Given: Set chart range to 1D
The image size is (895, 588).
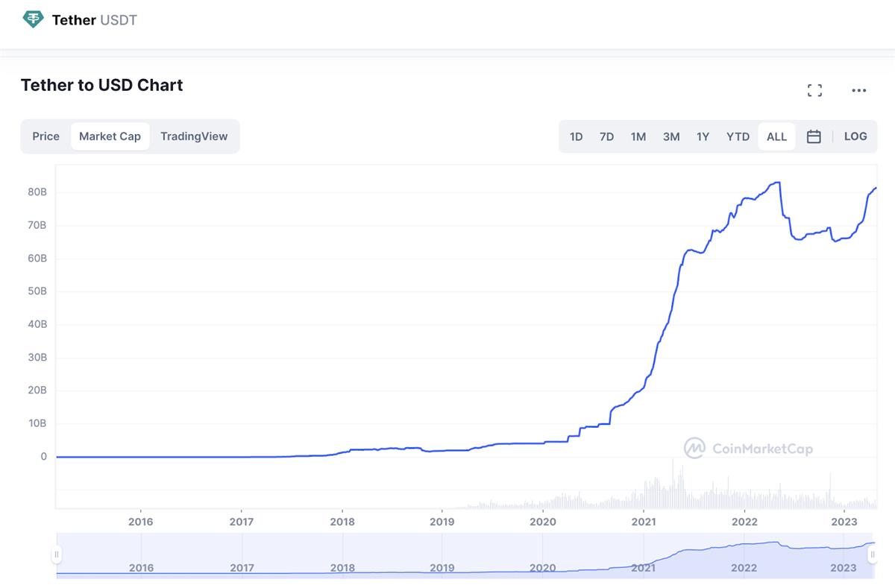Looking at the screenshot, I should click(x=576, y=136).
